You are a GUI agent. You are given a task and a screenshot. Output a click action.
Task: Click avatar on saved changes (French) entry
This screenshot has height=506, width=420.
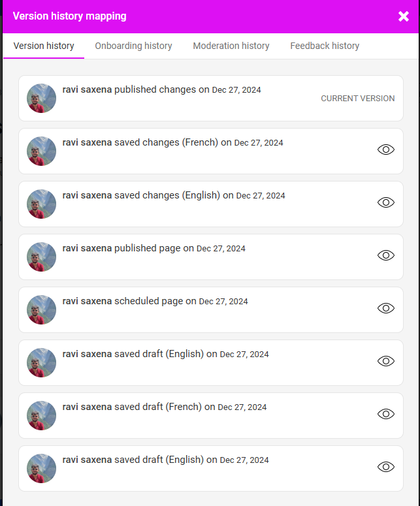[41, 151]
